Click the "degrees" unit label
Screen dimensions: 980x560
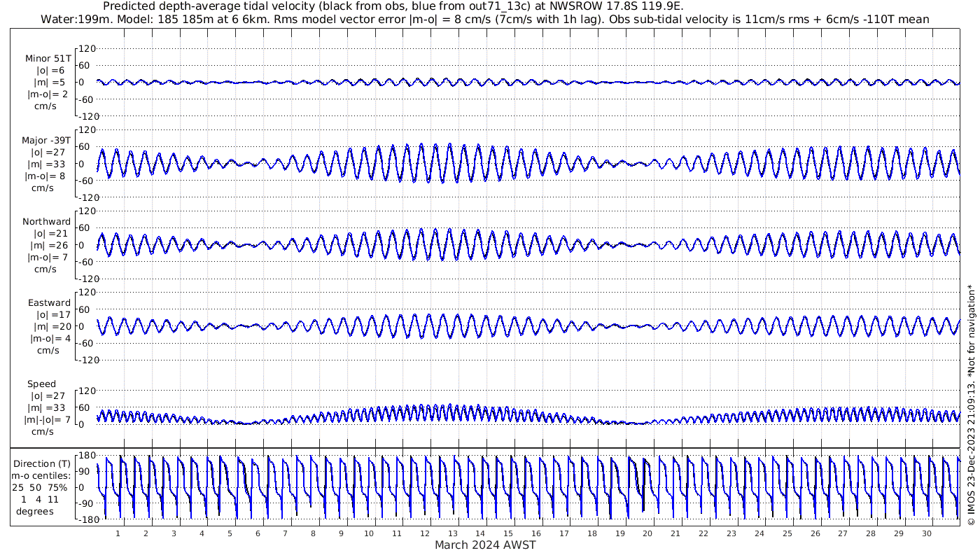[x=36, y=511]
